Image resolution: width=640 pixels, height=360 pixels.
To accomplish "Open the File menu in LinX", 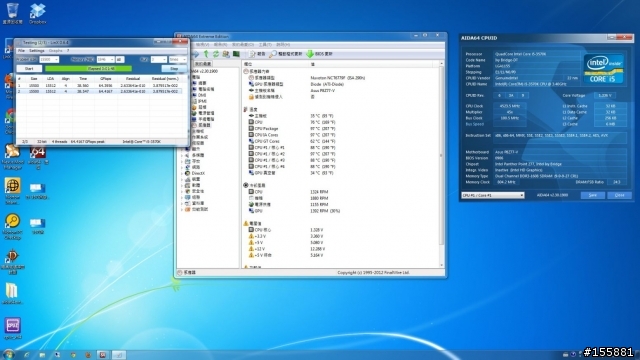I will (21, 51).
